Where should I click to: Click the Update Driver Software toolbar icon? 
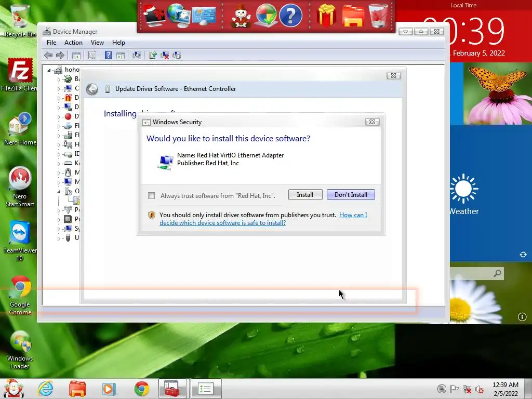[153, 55]
